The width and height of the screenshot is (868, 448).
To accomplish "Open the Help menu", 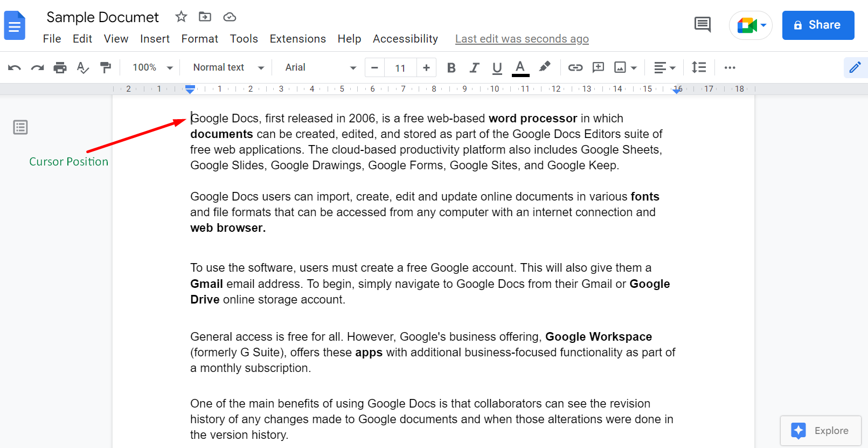I will click(350, 39).
